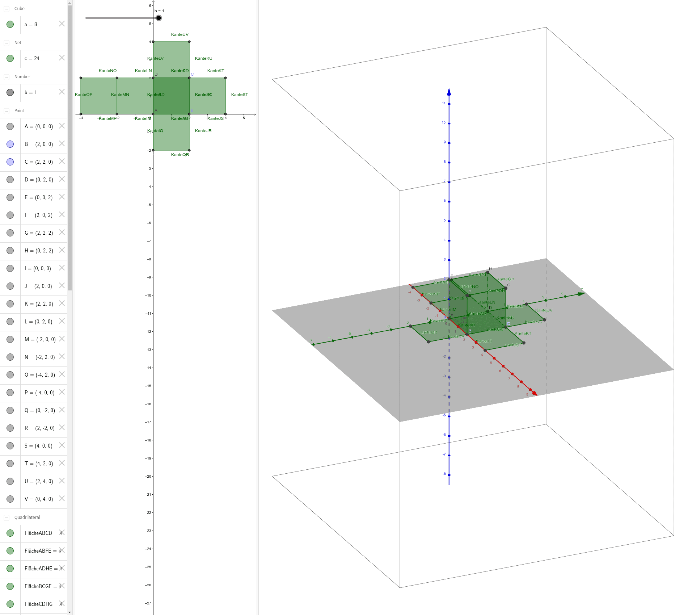Toggle visibility of FlächeBCGF
Screen dimensions: 688x616
click(x=10, y=586)
